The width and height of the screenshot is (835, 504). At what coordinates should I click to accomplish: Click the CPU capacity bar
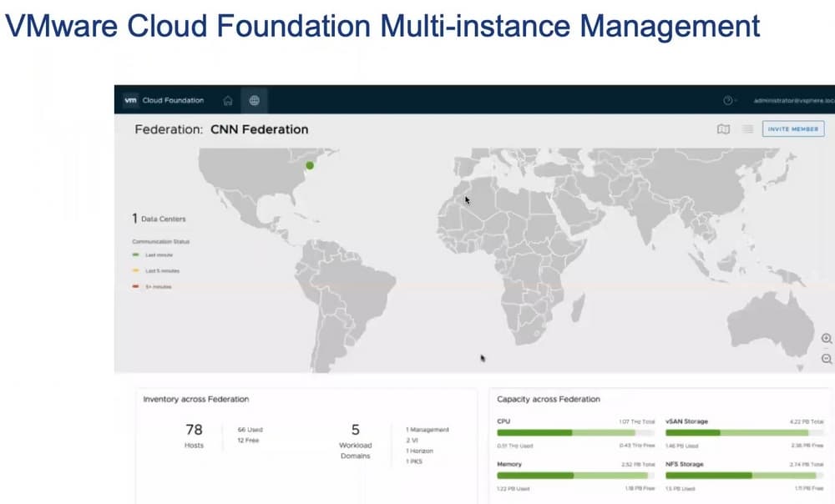click(575, 433)
